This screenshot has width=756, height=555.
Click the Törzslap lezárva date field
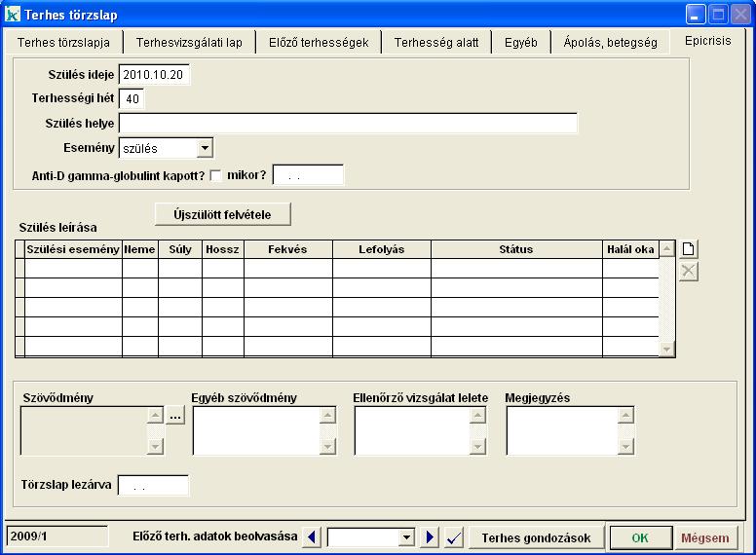pyautogui.click(x=153, y=486)
